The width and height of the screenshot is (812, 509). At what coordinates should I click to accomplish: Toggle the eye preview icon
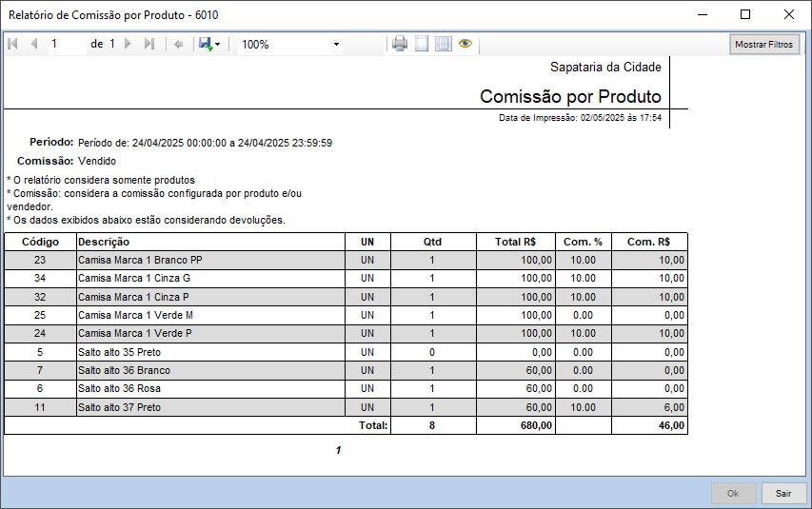465,44
